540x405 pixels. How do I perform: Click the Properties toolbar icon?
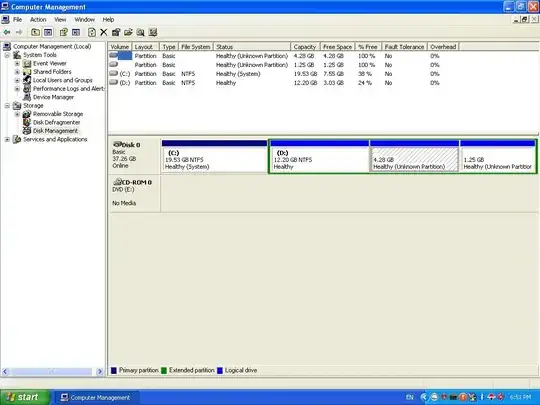(x=116, y=32)
